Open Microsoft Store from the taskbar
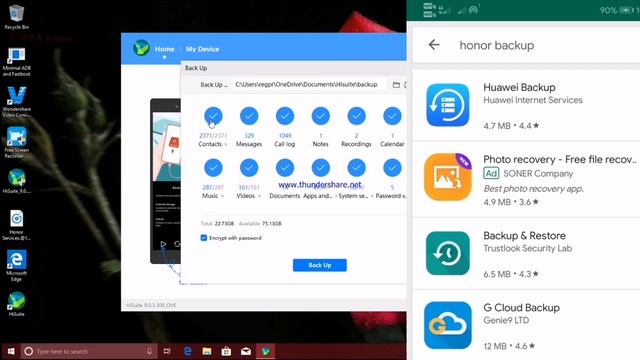The width and height of the screenshot is (640, 360). point(227,351)
